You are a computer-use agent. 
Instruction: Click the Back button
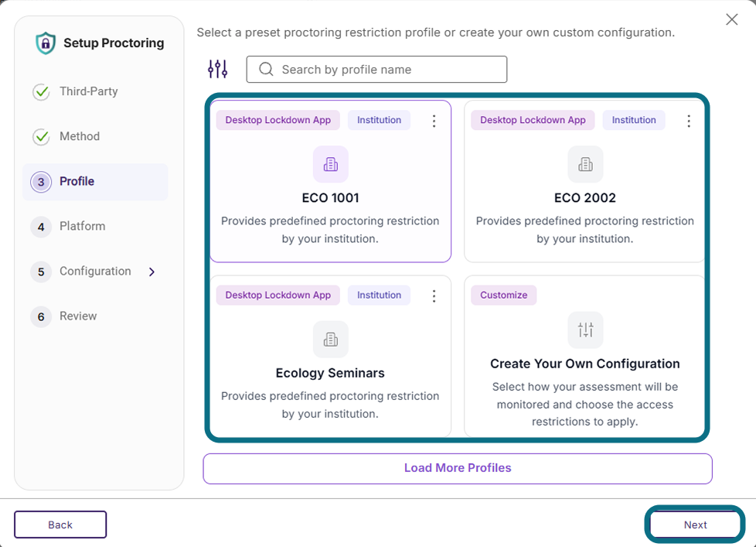tap(60, 525)
